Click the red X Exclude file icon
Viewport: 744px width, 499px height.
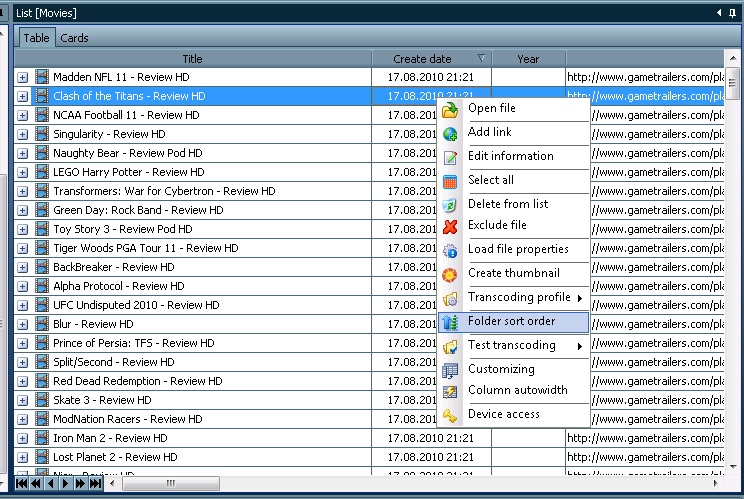click(450, 226)
